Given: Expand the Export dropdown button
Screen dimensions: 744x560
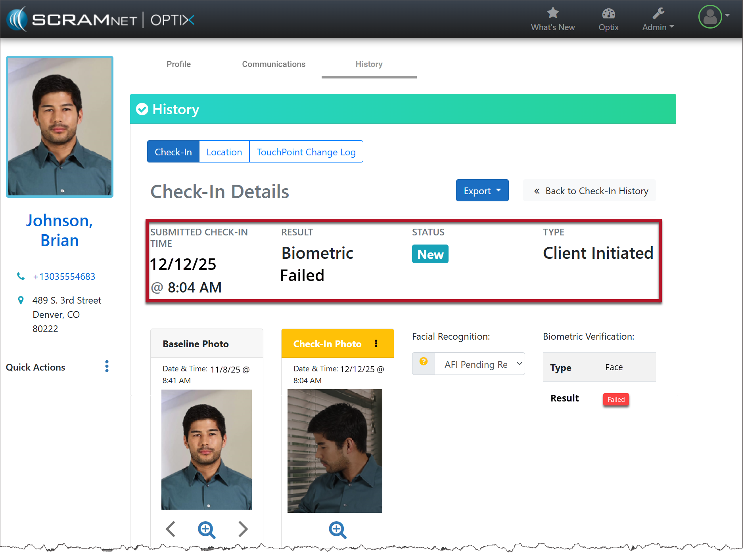Looking at the screenshot, I should pyautogui.click(x=482, y=191).
